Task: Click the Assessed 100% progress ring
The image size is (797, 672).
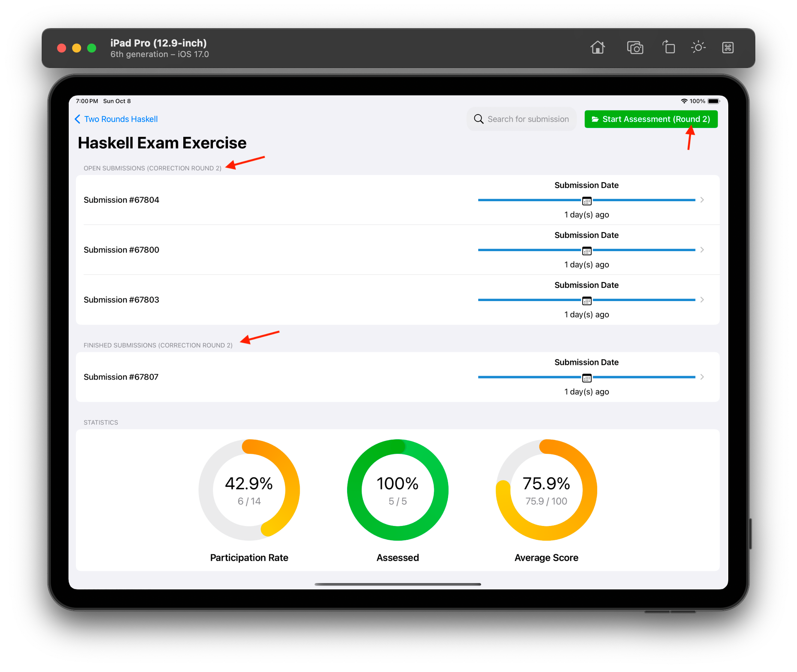Action: click(x=397, y=490)
